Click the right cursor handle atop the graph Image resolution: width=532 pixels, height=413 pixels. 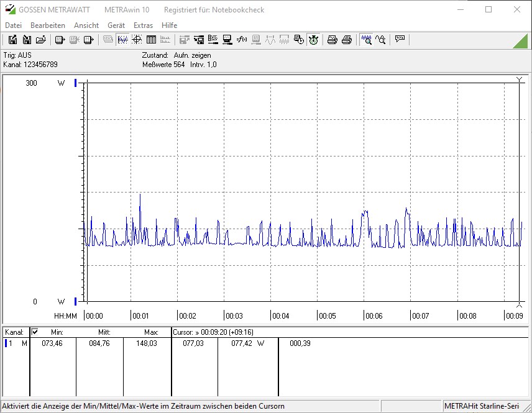pos(519,79)
